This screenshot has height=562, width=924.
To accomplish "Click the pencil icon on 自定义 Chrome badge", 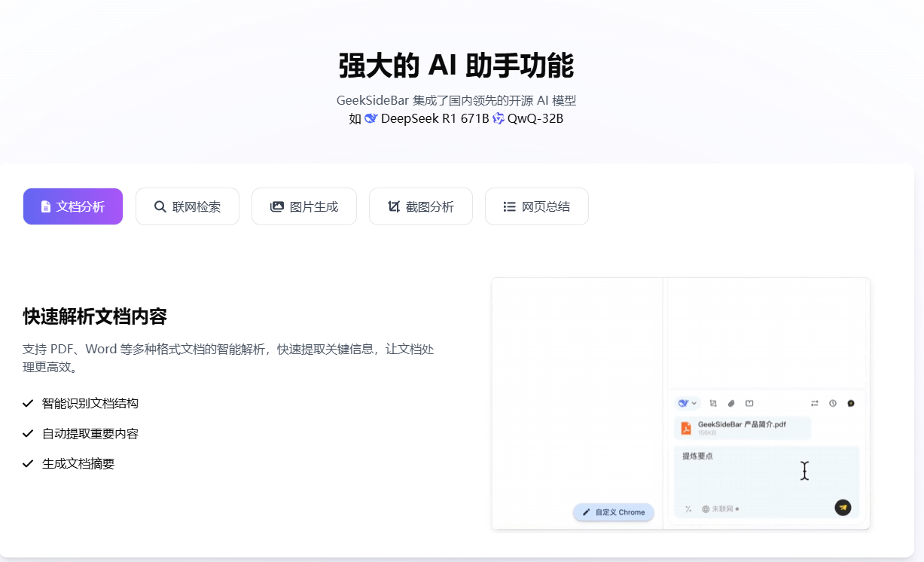I will (x=587, y=512).
